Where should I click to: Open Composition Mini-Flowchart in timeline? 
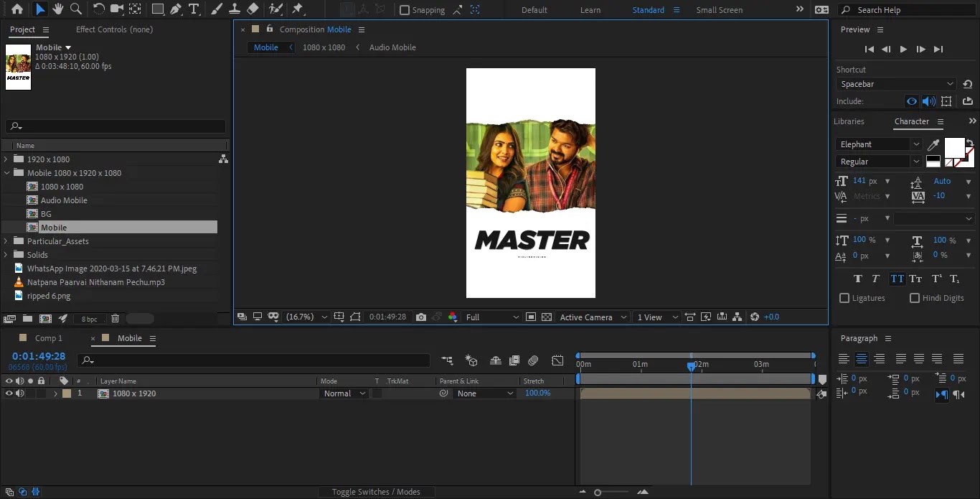(447, 360)
